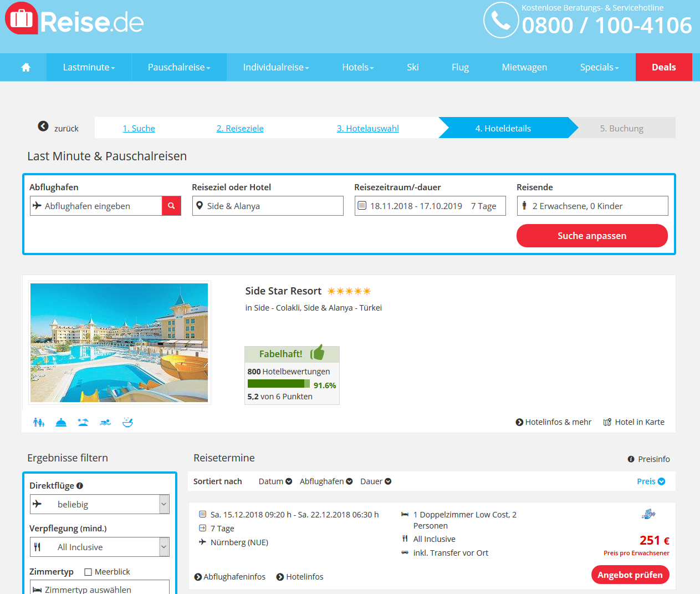Viewport: 700px width, 594px height.
Task: Click the family-friendly amenity icon under hotel photo
Action: [39, 422]
